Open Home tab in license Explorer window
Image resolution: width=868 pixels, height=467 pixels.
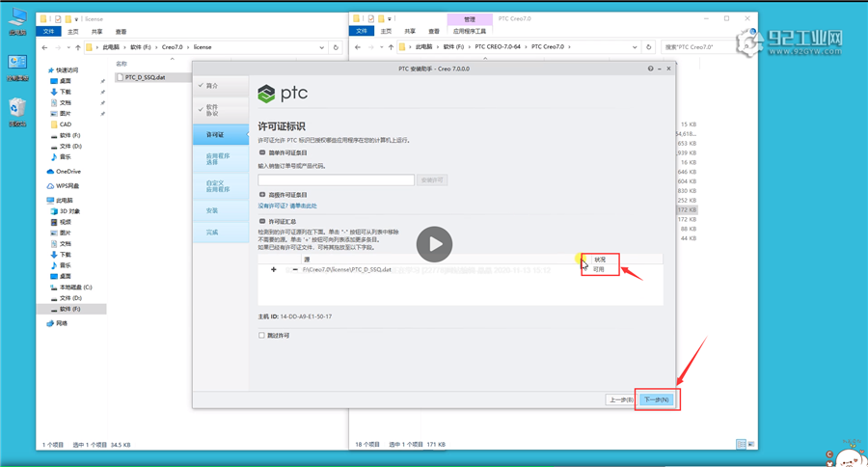(x=72, y=32)
